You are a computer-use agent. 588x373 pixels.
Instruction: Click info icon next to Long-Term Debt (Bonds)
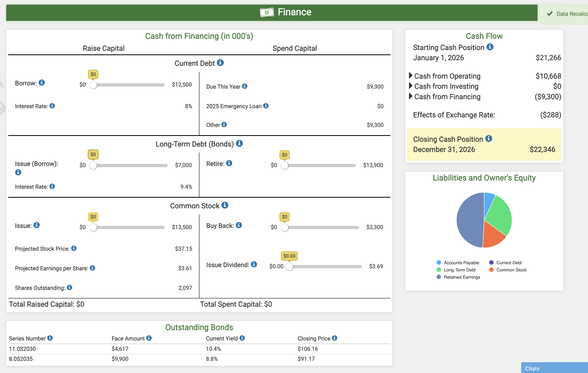coord(239,143)
